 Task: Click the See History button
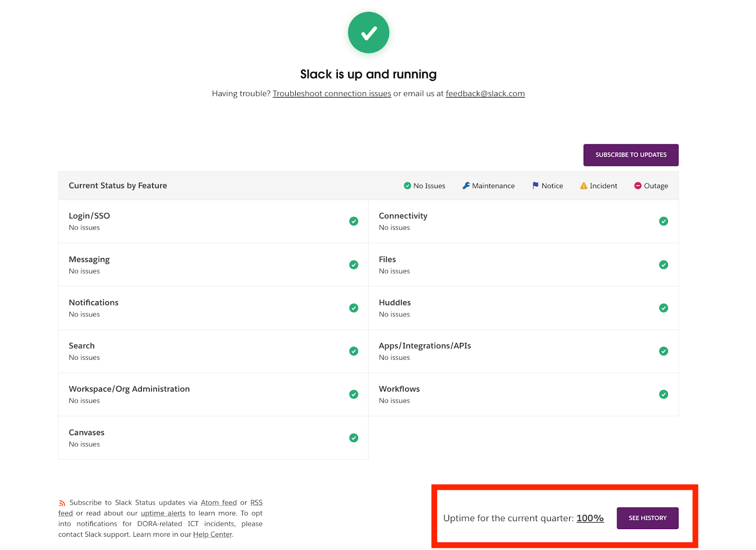pyautogui.click(x=647, y=518)
